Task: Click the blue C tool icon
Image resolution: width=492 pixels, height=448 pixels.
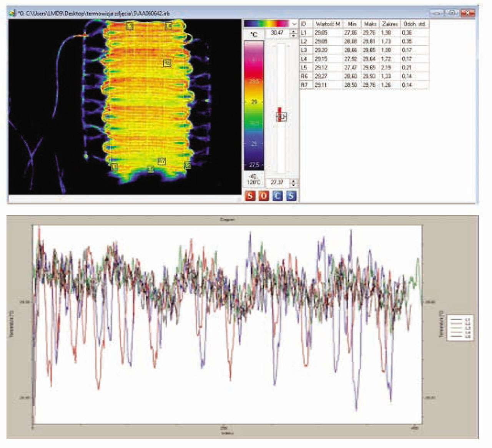Action: 277,194
